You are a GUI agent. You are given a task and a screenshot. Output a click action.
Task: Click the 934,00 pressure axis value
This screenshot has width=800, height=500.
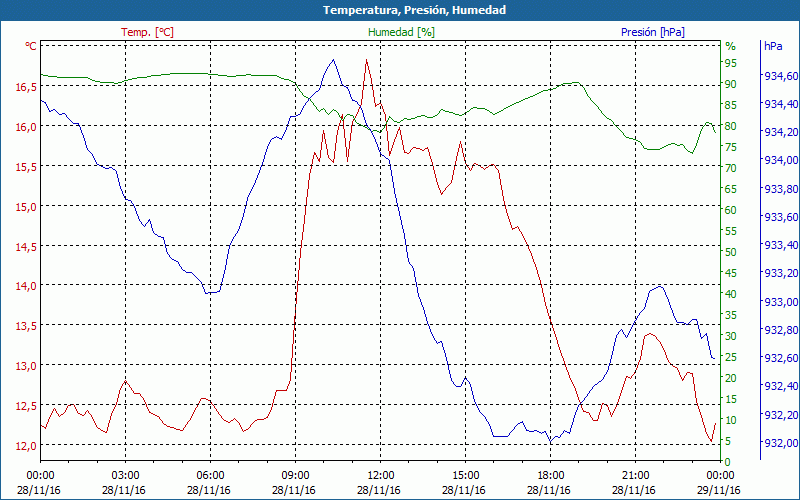pos(781,161)
